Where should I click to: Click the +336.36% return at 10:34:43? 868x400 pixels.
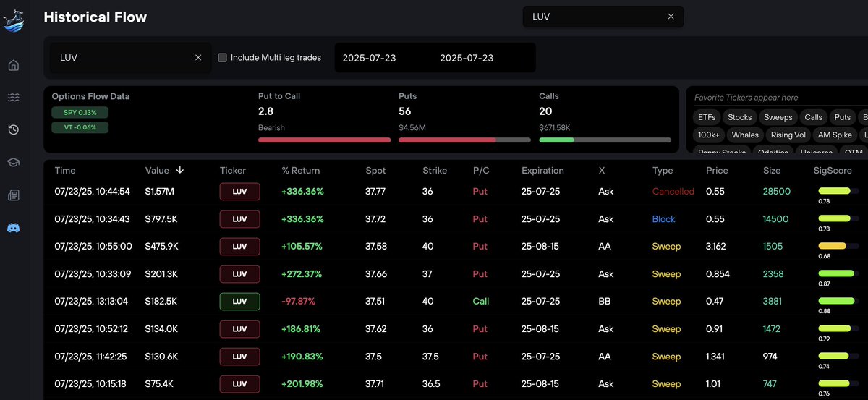[x=302, y=219]
